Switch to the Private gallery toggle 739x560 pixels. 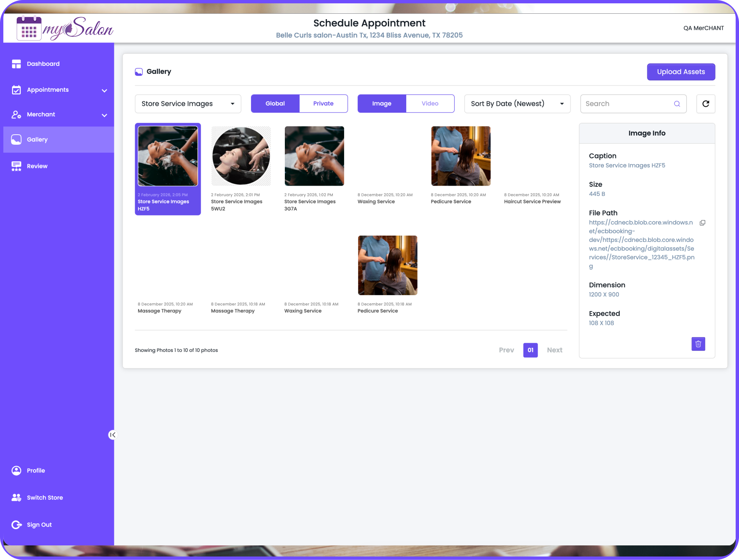click(323, 103)
